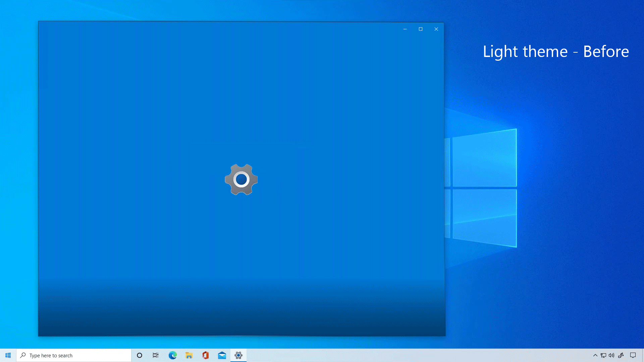Open the Action Center notification panel
The width and height of the screenshot is (644, 362).
(x=634, y=355)
